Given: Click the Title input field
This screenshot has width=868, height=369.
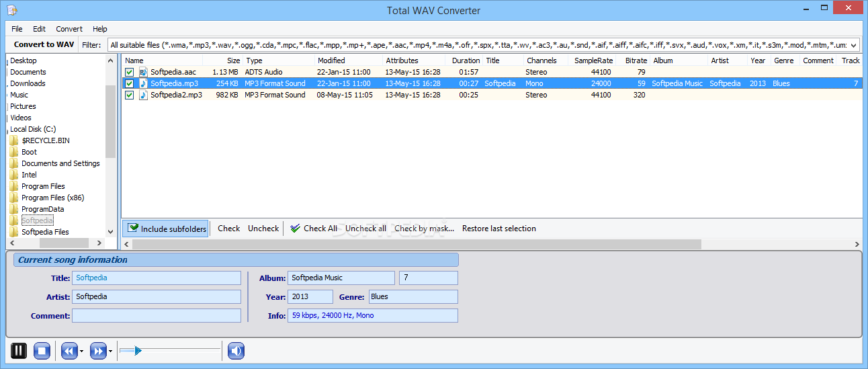Looking at the screenshot, I should coord(157,278).
